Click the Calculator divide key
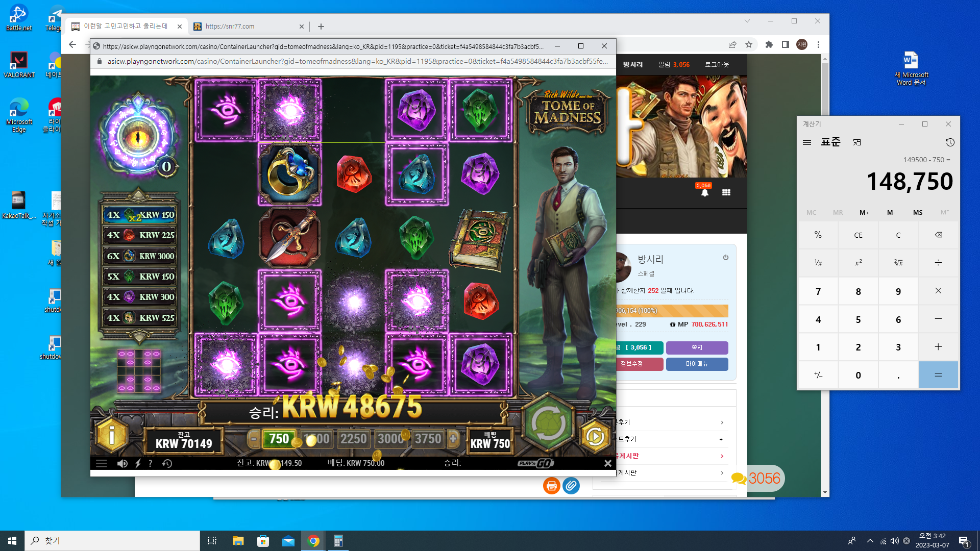This screenshot has width=980, height=551. 938,263
